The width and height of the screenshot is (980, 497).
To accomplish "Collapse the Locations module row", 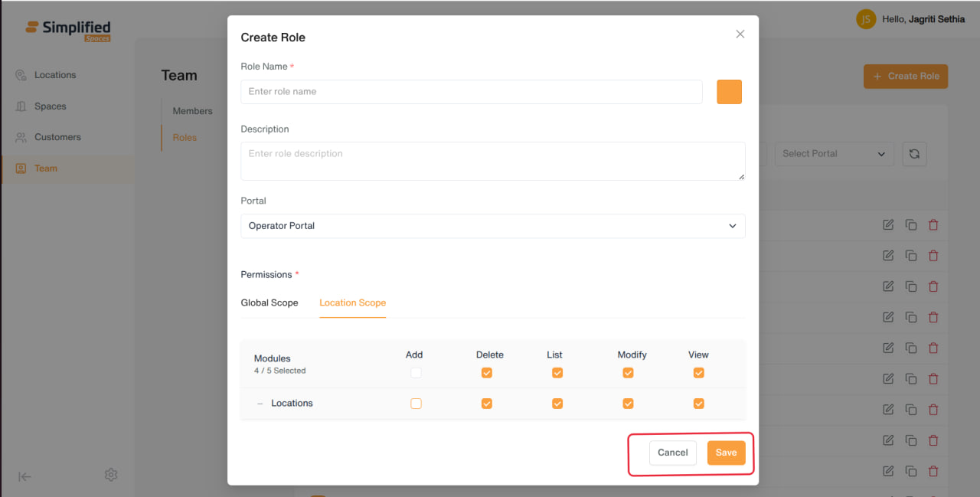I will (x=260, y=404).
